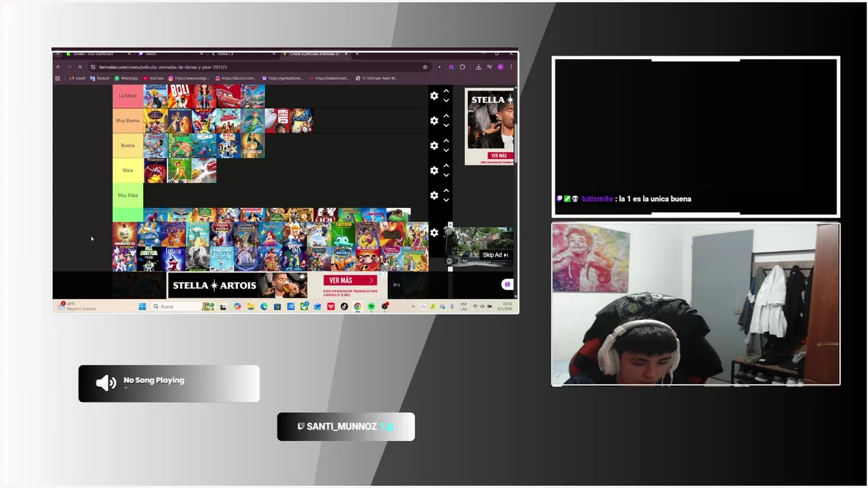Click the La Mejor tier label

(127, 96)
